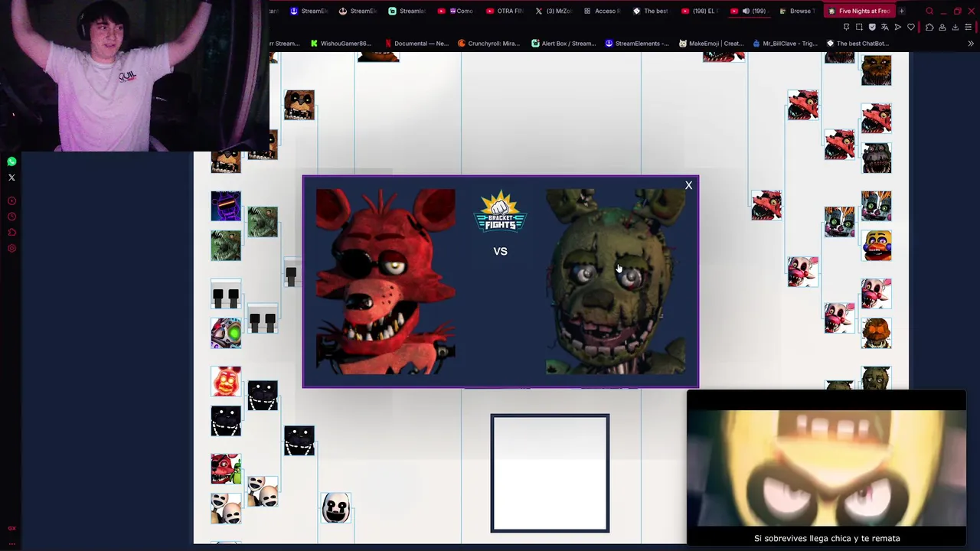Select the red glowing Freddy bracket thumbnail
Image resolution: width=980 pixels, height=551 pixels.
pyautogui.click(x=226, y=382)
